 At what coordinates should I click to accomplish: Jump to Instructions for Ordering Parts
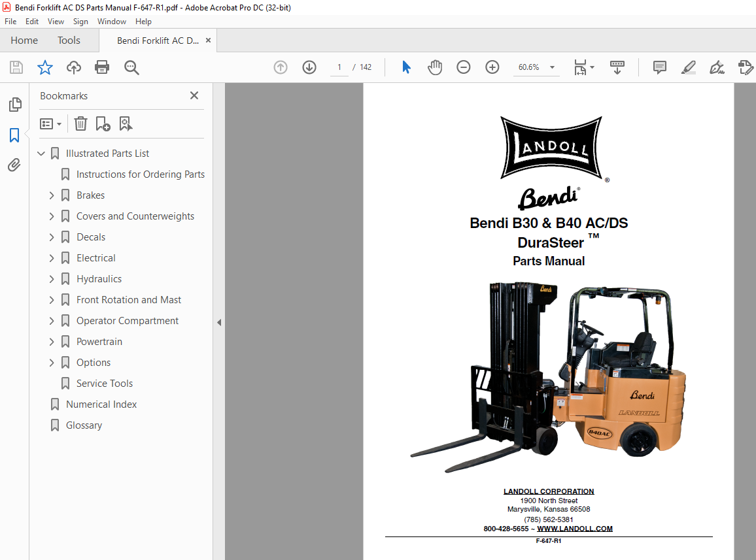coord(141,174)
